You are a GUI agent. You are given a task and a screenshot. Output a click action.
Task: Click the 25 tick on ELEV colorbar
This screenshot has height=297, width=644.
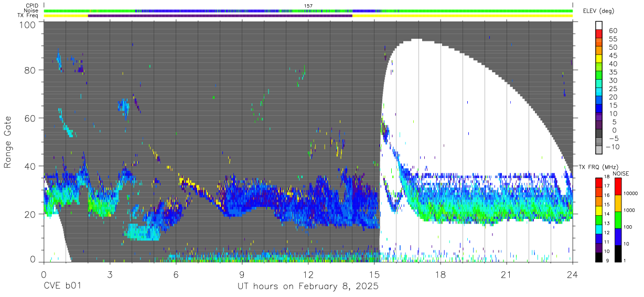[612, 89]
